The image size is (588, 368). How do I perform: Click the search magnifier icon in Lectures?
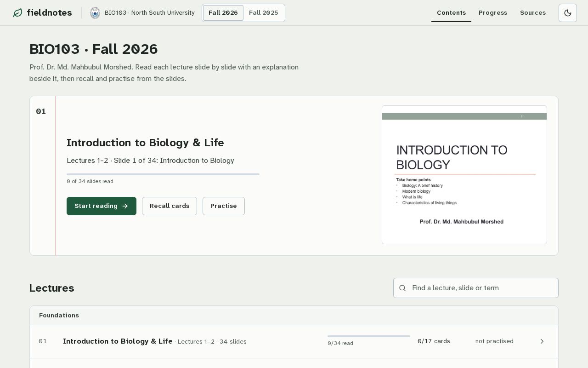click(x=402, y=288)
